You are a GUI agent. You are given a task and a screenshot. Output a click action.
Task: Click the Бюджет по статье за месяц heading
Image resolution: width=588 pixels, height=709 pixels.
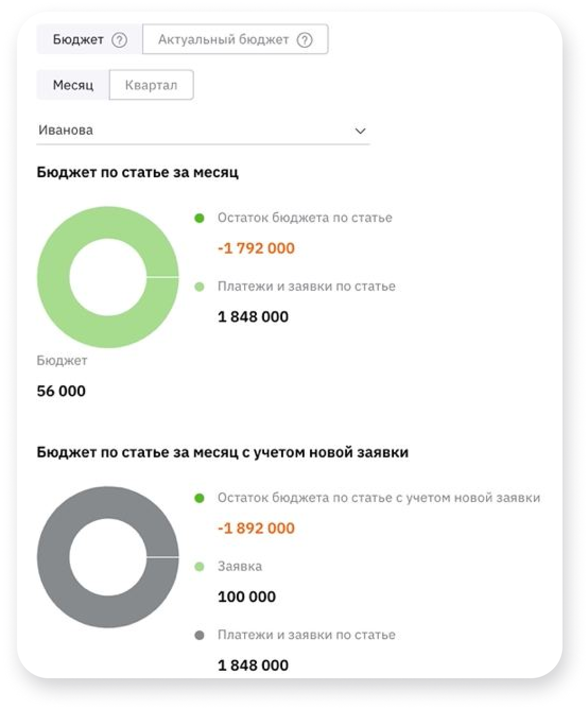(x=137, y=172)
